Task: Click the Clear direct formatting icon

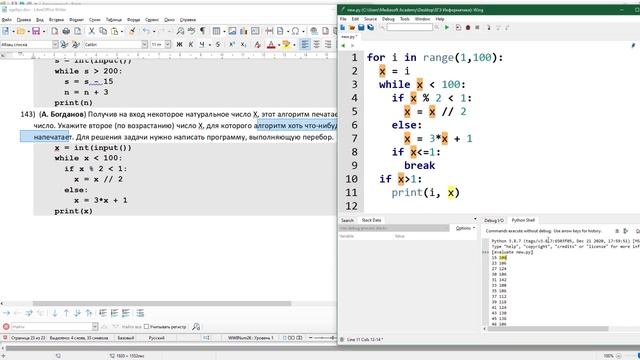Action: click(257, 44)
